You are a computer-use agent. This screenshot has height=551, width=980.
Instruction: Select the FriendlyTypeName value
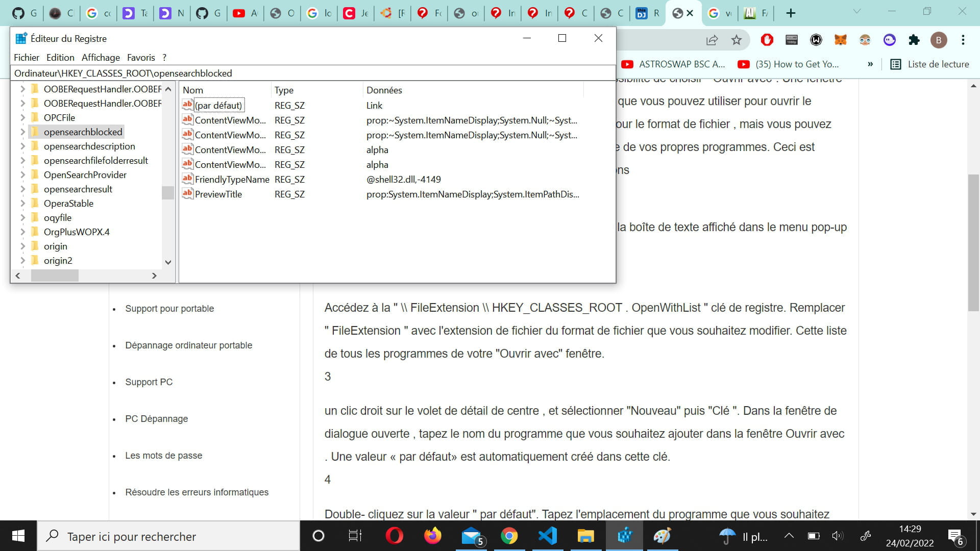[232, 179]
